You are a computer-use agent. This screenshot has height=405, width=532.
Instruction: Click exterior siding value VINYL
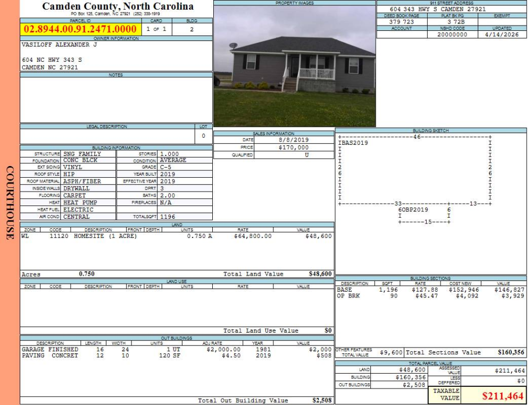point(72,167)
